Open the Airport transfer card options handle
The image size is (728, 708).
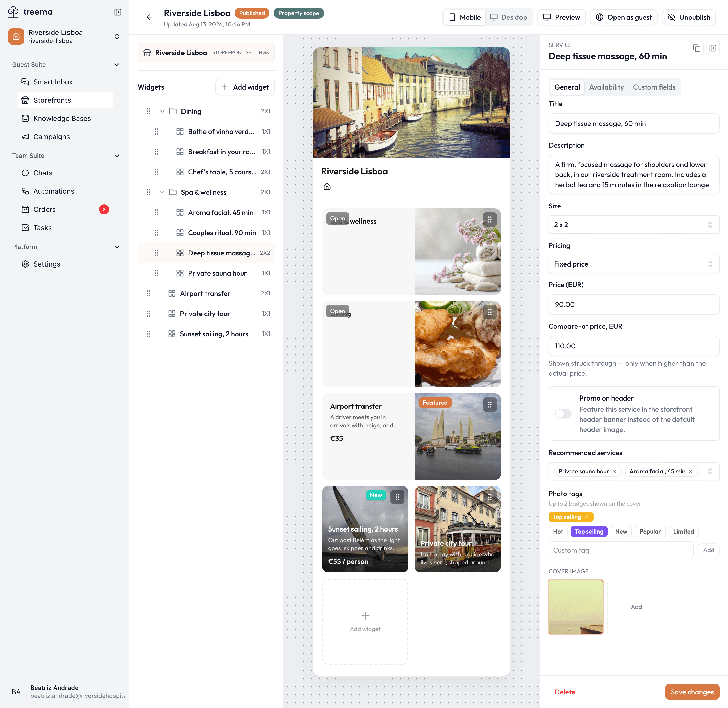tap(490, 405)
